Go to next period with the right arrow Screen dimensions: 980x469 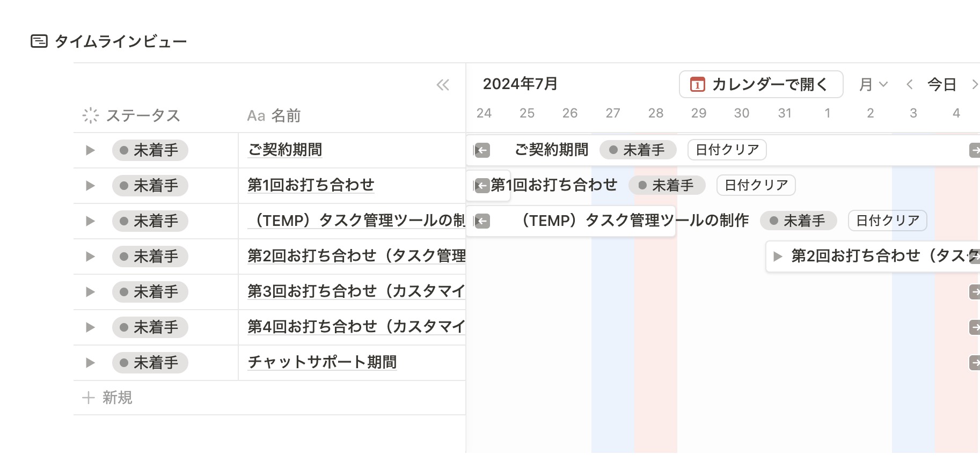[x=974, y=84]
